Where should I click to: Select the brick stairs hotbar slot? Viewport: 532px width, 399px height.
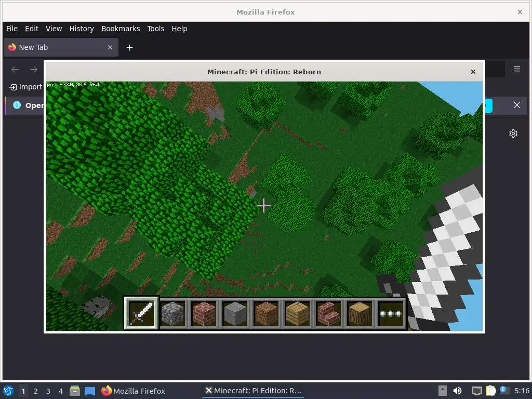pos(328,313)
